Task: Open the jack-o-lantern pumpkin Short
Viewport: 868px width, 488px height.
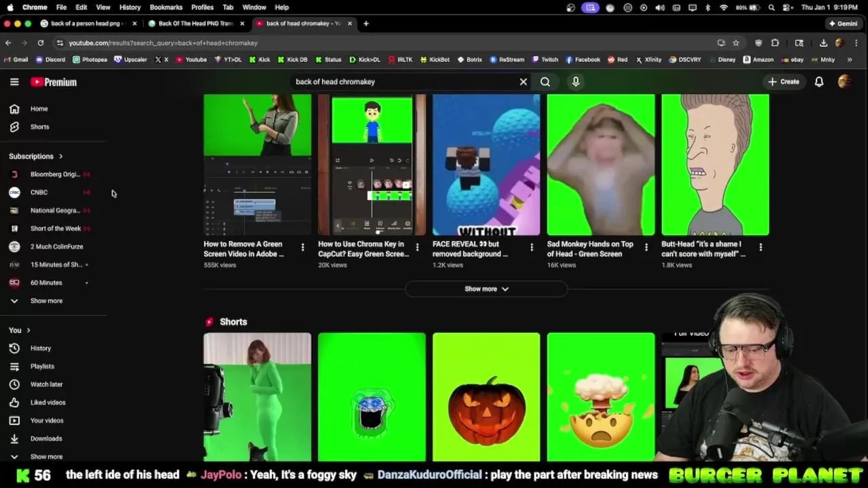Action: coord(486,397)
